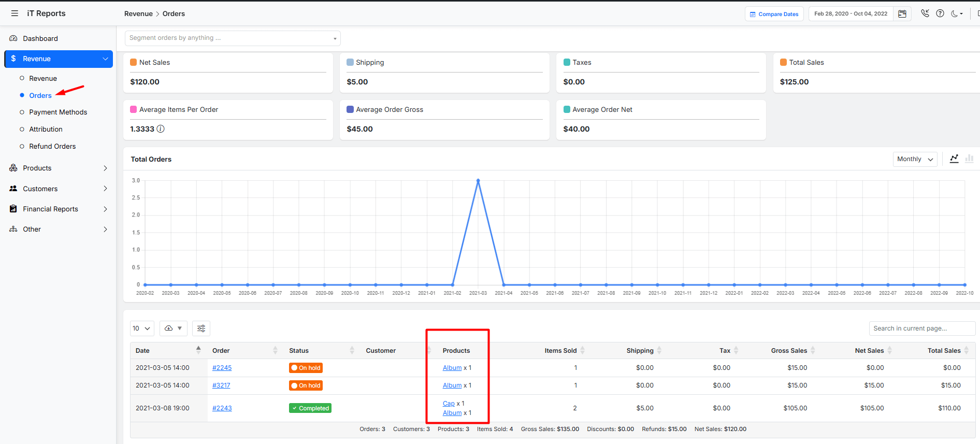
Task: Open the hamburger menu beside iT Reports
Action: pyautogui.click(x=15, y=13)
